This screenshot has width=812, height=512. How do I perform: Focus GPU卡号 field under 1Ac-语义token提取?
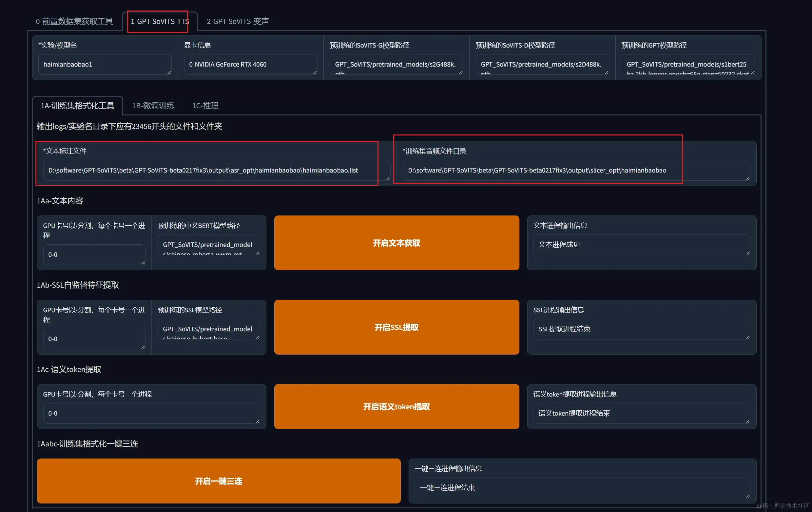tap(151, 413)
